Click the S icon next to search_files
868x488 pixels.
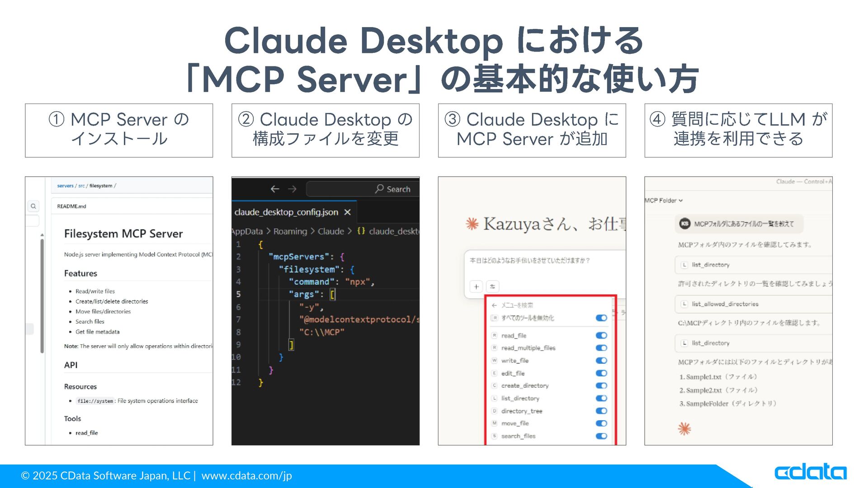click(x=495, y=436)
